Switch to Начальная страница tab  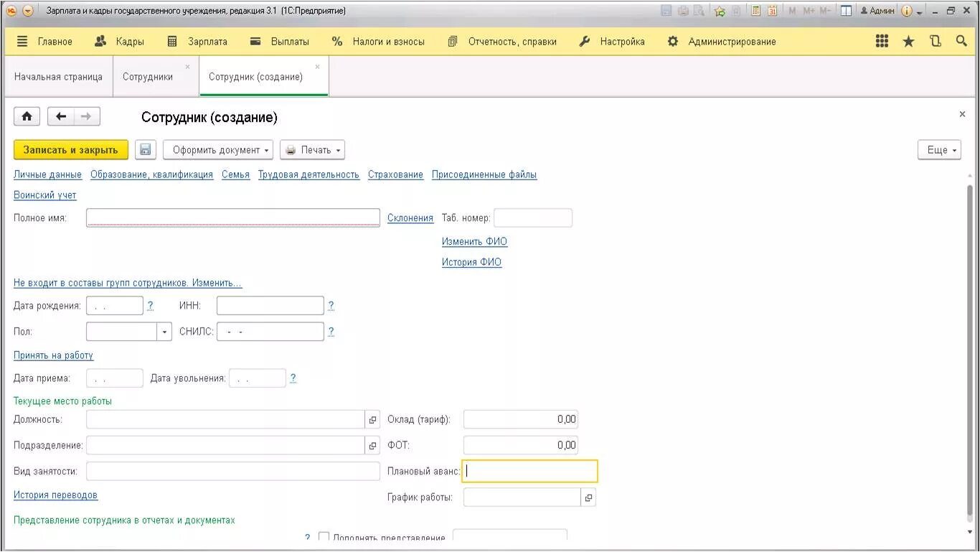pyautogui.click(x=58, y=77)
